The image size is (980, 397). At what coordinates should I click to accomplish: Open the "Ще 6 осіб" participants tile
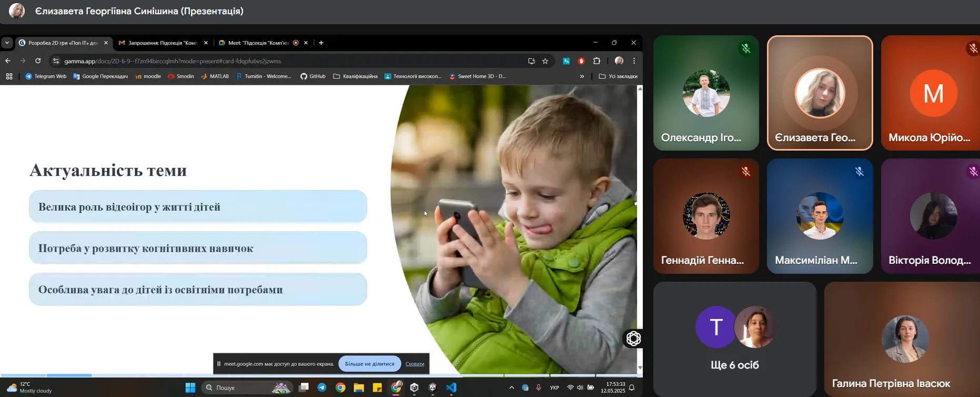coord(735,339)
